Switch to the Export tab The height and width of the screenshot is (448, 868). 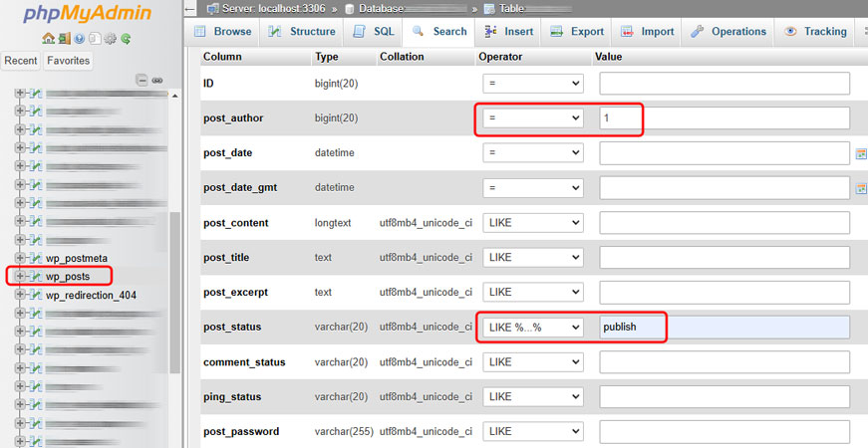pyautogui.click(x=577, y=32)
